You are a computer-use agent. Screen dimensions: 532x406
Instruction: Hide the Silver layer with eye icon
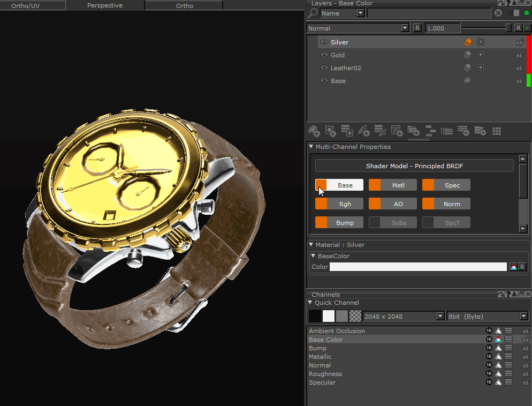pos(324,42)
